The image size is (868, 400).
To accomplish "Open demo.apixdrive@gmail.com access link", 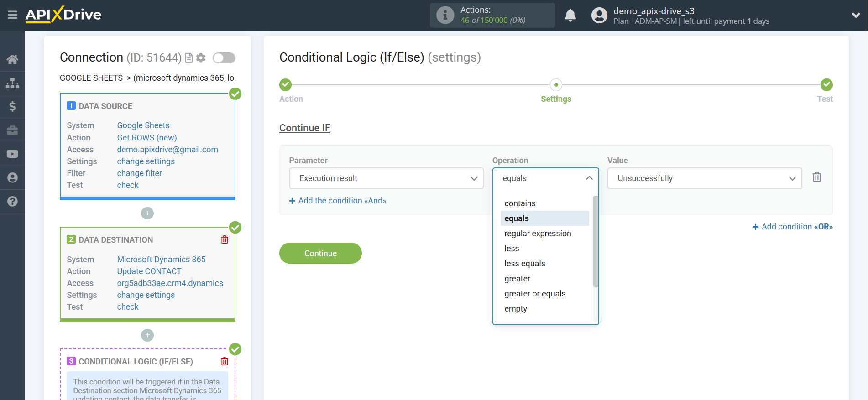I will 167,150.
